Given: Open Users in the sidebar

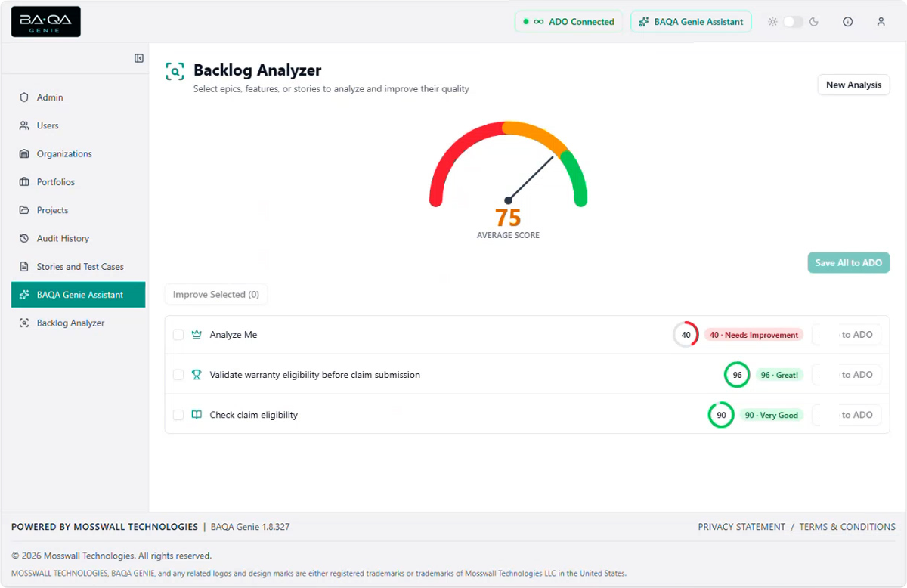Looking at the screenshot, I should click(x=78, y=125).
